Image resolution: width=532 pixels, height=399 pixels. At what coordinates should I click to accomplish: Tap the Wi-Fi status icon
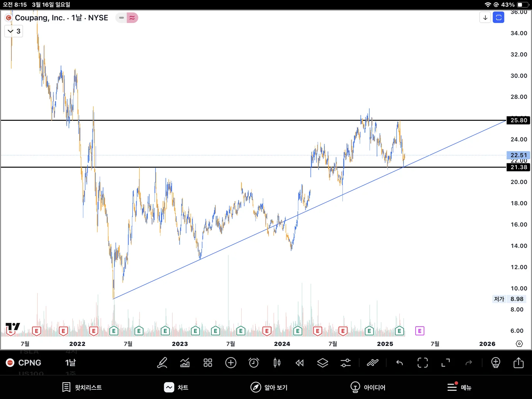coord(488,4)
